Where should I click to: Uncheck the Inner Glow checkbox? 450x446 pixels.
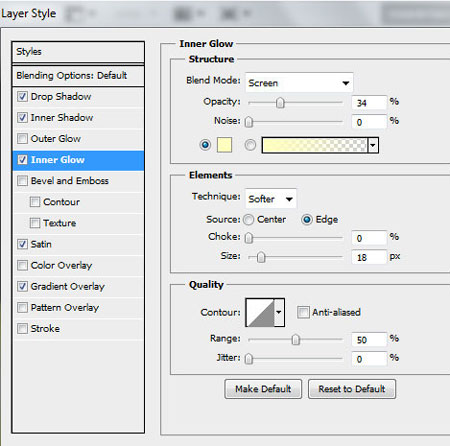[x=22, y=160]
